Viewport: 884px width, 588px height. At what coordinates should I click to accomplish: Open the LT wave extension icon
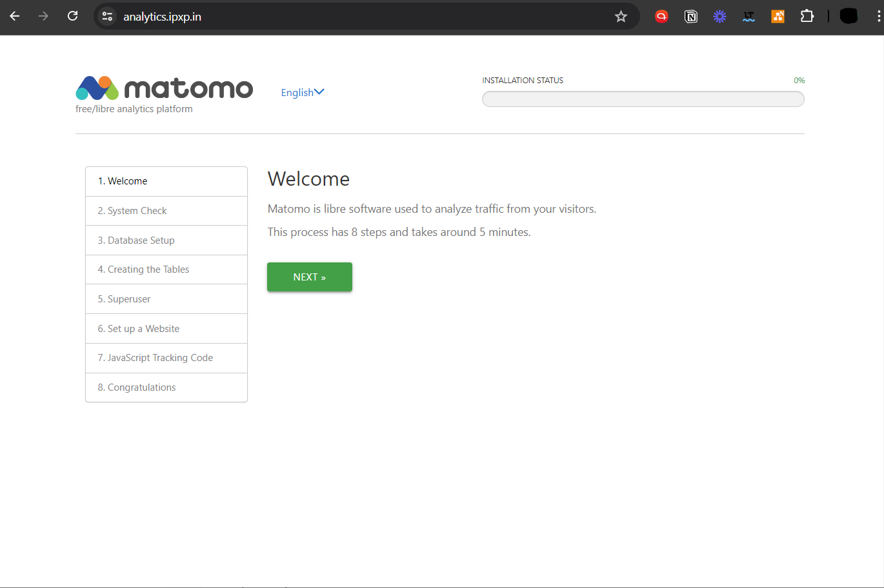tap(748, 16)
